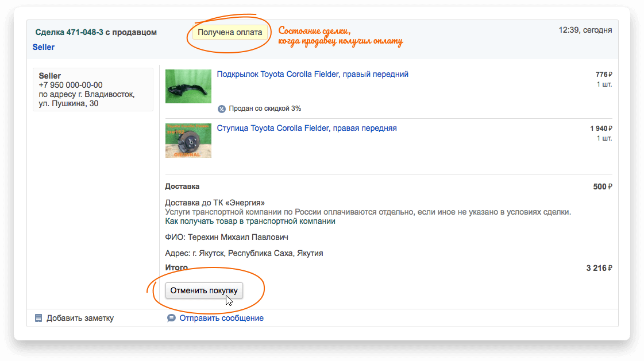Click the blue Seller link in header
Viewport: 644px width, 361px height.
44,47
